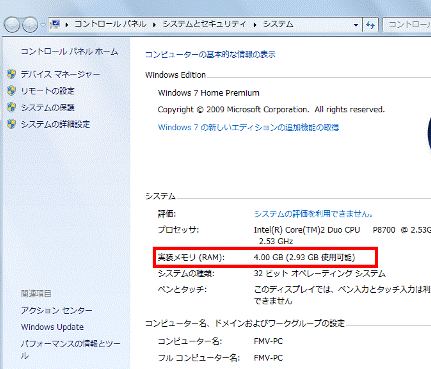Click the computer icon in the address bar

[55, 24]
